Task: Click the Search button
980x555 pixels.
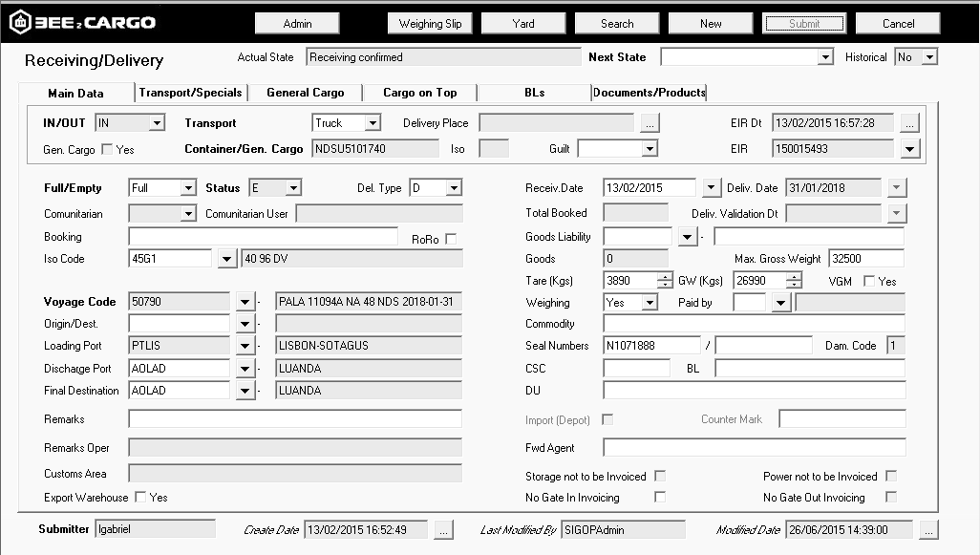Action: click(617, 24)
